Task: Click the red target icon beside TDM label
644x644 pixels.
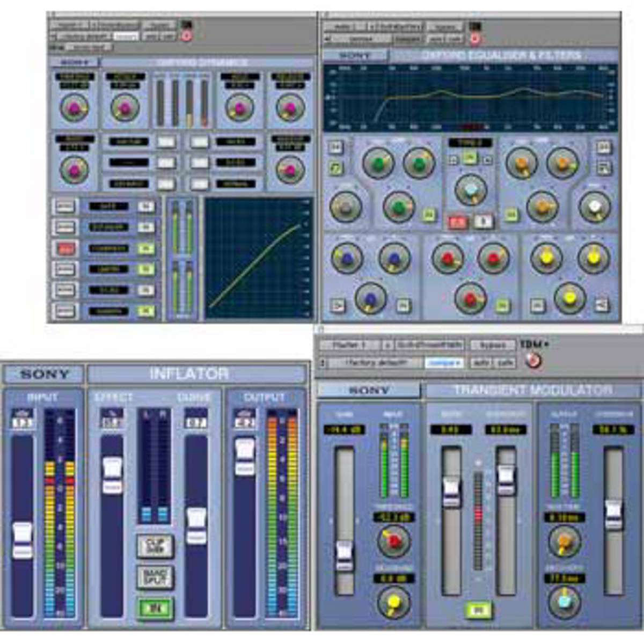Action: 533,361
